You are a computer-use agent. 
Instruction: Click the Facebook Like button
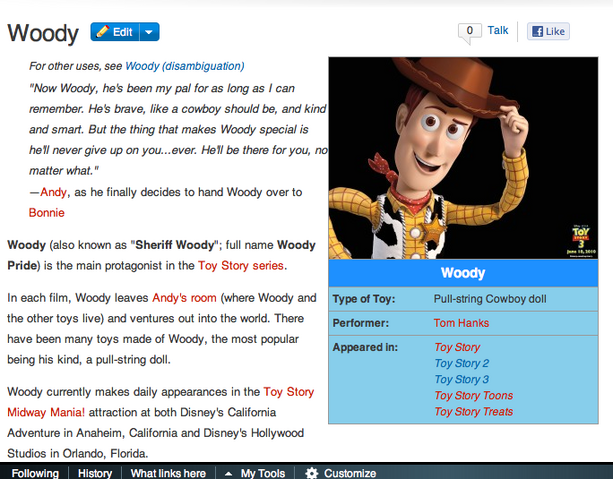(x=548, y=31)
